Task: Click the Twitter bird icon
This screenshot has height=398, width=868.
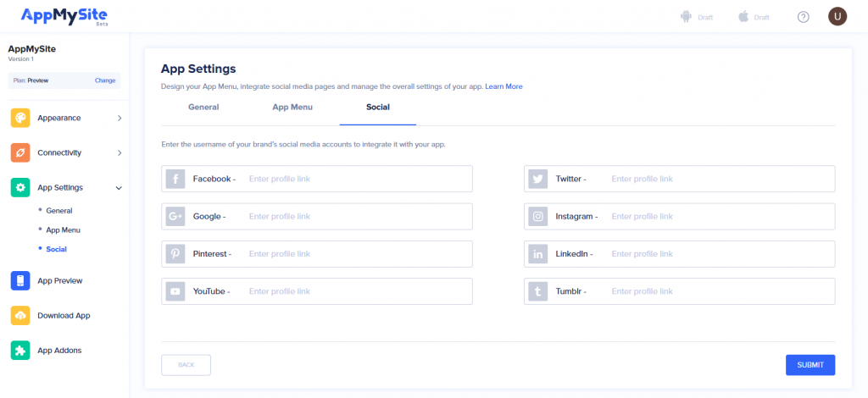Action: 537,180
